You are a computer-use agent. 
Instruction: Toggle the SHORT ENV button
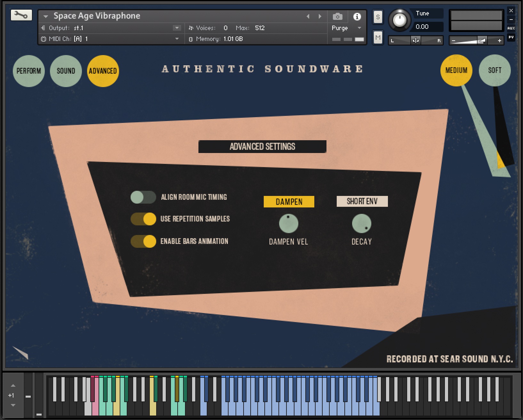pyautogui.click(x=362, y=201)
